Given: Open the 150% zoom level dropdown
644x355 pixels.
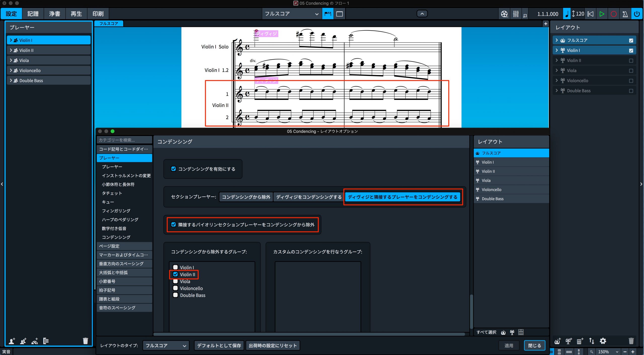Looking at the screenshot, I should (608, 352).
